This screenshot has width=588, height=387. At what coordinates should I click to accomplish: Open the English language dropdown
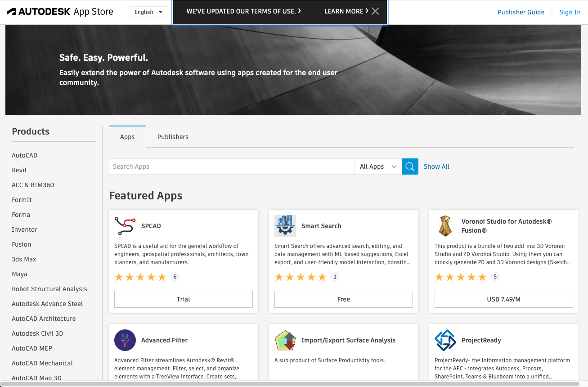click(x=148, y=12)
